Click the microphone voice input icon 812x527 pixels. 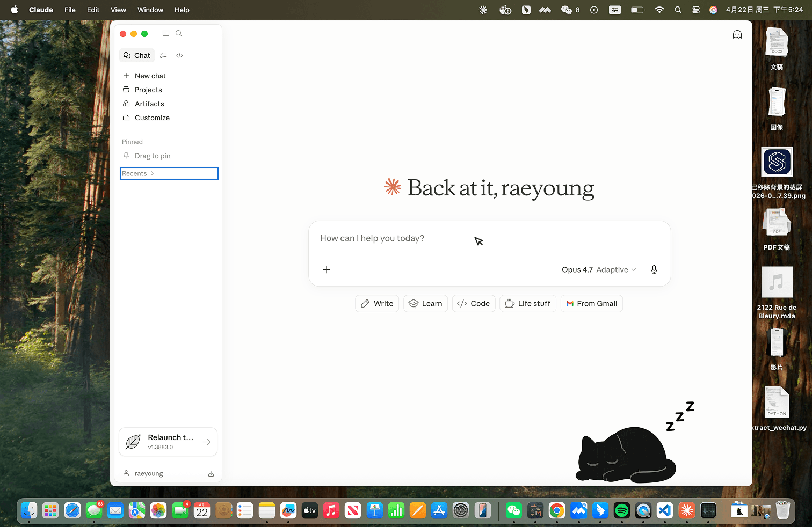click(654, 270)
